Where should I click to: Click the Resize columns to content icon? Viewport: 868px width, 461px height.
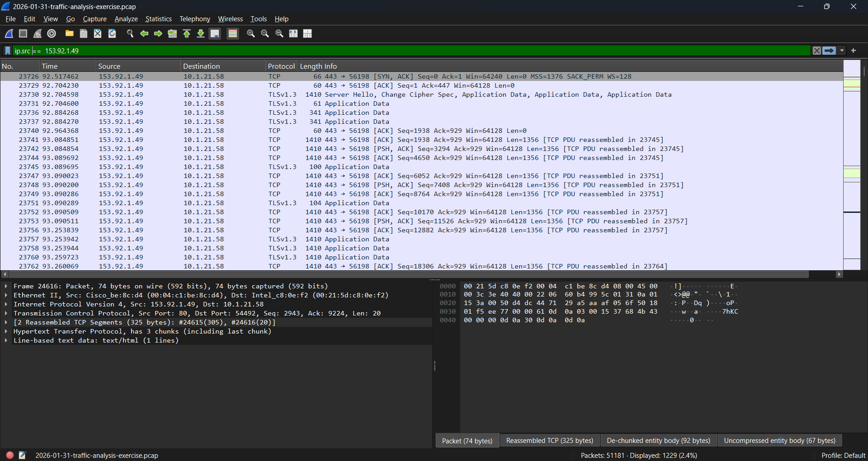pyautogui.click(x=293, y=33)
